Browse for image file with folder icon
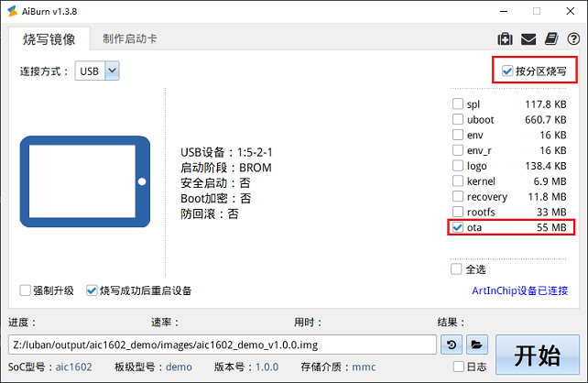 (x=476, y=345)
